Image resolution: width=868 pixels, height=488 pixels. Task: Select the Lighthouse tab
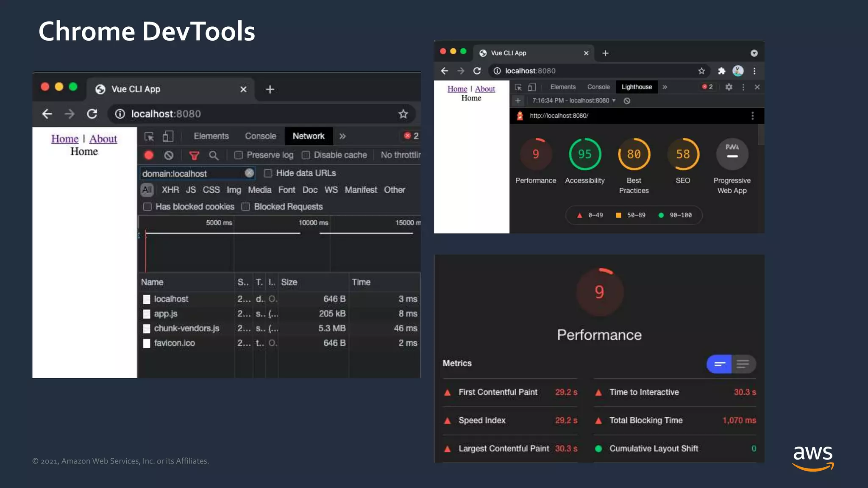click(x=637, y=87)
